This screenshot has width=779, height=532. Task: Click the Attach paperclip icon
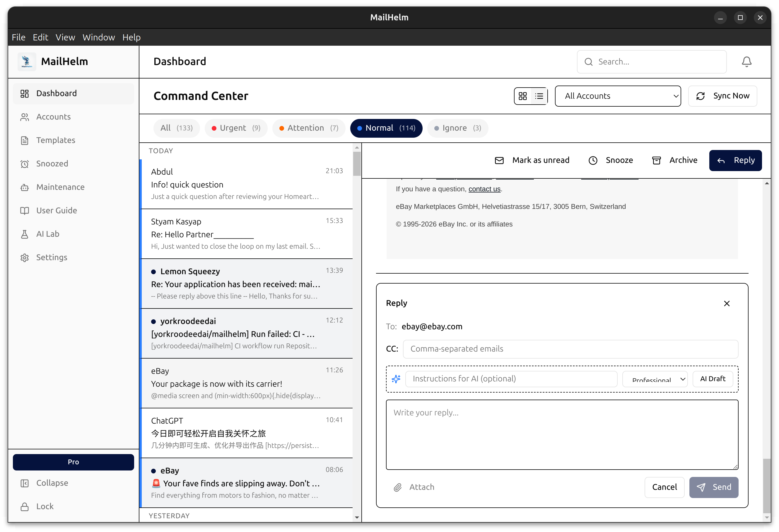point(397,487)
